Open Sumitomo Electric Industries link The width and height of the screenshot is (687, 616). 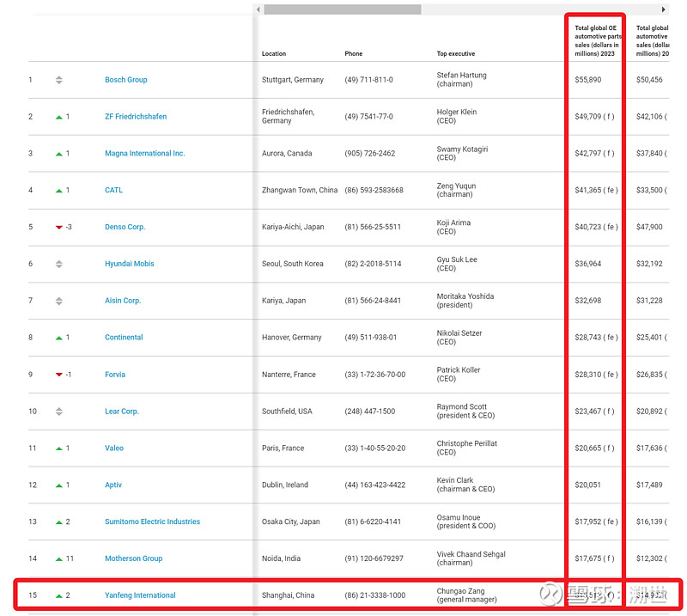pyautogui.click(x=152, y=521)
